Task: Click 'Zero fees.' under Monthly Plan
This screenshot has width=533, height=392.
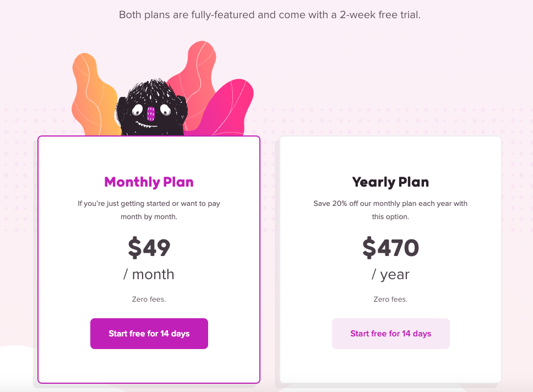Action: pyautogui.click(x=149, y=299)
